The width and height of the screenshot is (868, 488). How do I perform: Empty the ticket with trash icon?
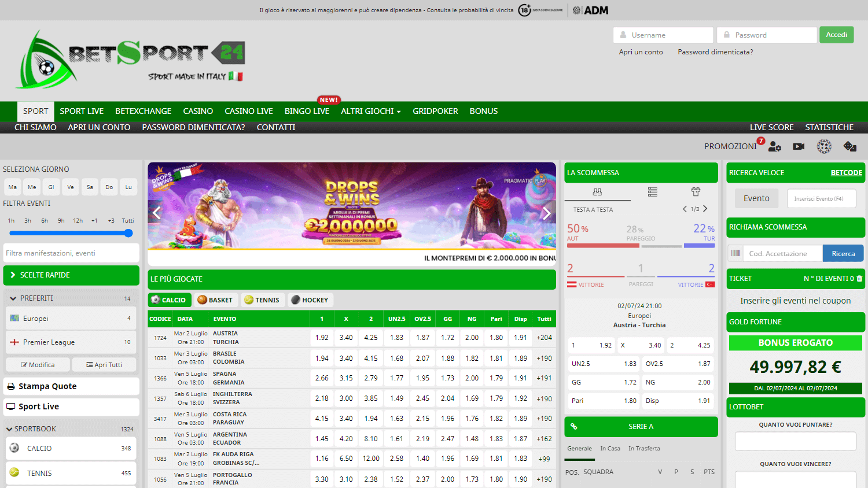coord(859,279)
